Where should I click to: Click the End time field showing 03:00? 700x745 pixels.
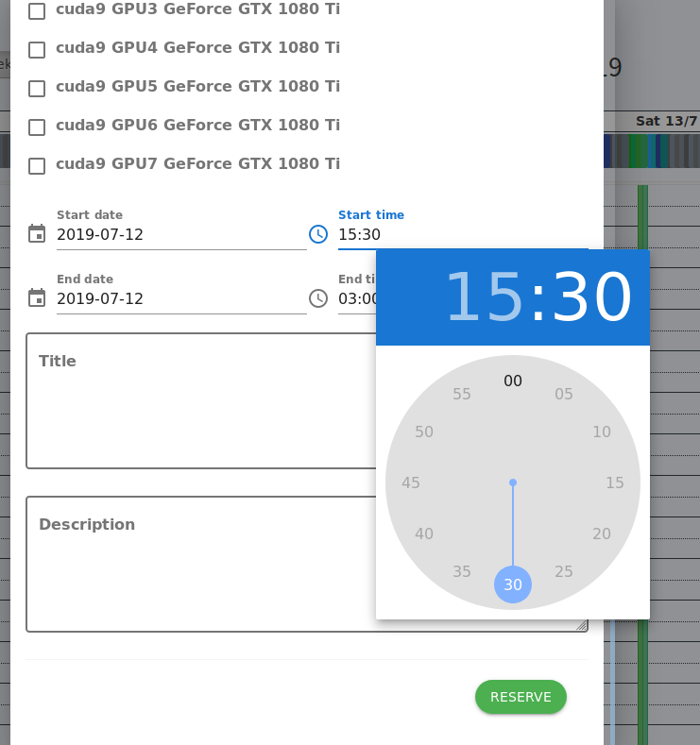coord(357,299)
